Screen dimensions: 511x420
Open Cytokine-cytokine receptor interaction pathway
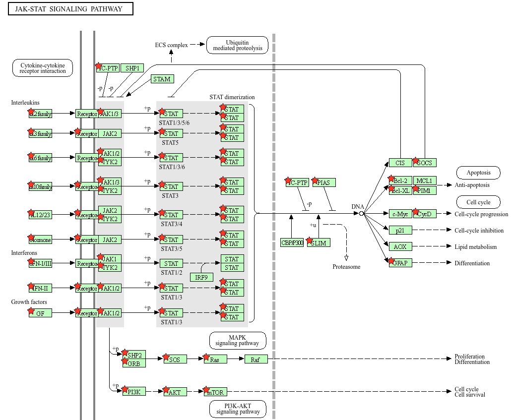click(x=42, y=68)
